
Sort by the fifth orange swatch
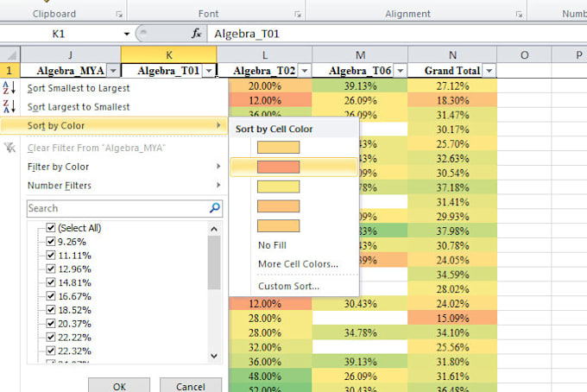(278, 225)
